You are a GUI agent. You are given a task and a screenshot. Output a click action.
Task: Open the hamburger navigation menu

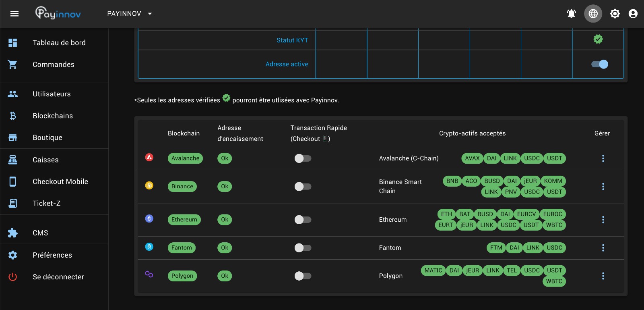pyautogui.click(x=14, y=14)
